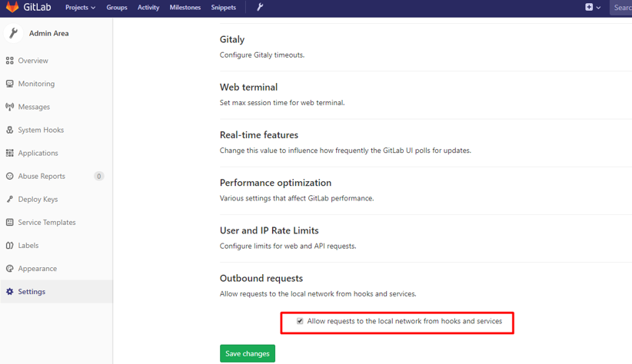Click the Overview grid icon
The width and height of the screenshot is (632, 364).
(x=10, y=61)
